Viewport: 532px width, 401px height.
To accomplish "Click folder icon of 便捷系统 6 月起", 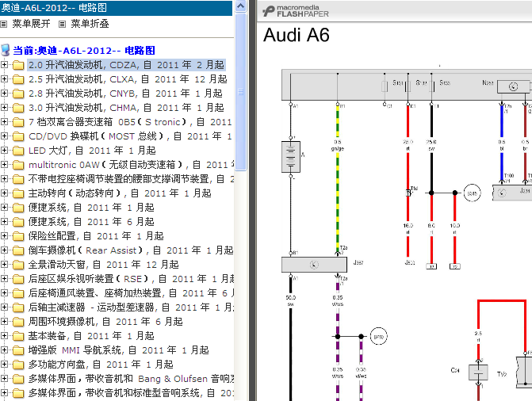I will (18, 222).
